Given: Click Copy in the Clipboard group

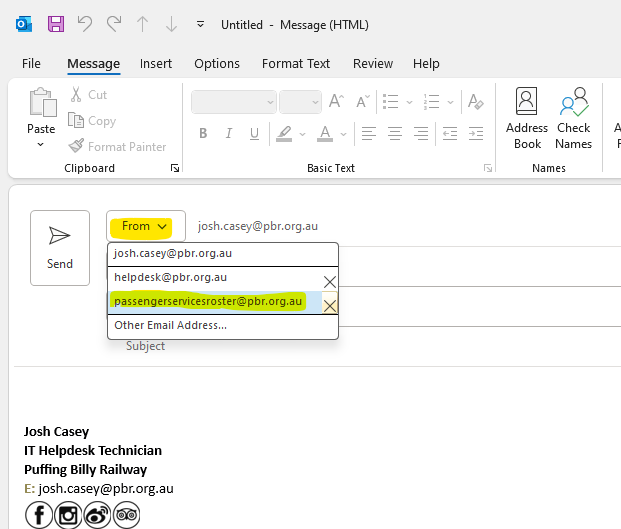Looking at the screenshot, I should (x=92, y=121).
